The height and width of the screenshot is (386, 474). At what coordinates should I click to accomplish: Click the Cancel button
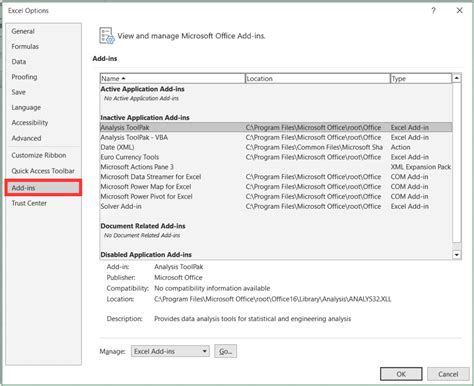pos(448,374)
